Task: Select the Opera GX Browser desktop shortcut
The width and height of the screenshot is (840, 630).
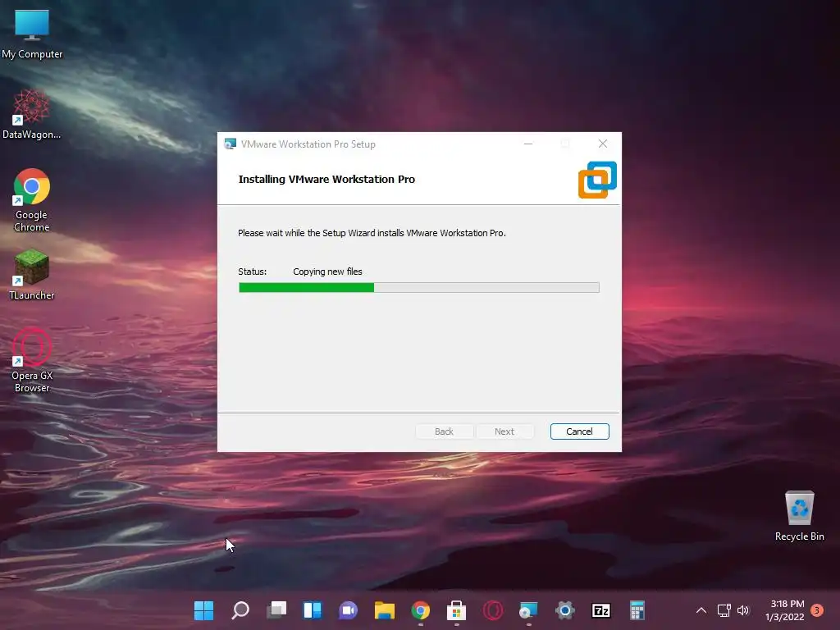Action: pos(32,360)
